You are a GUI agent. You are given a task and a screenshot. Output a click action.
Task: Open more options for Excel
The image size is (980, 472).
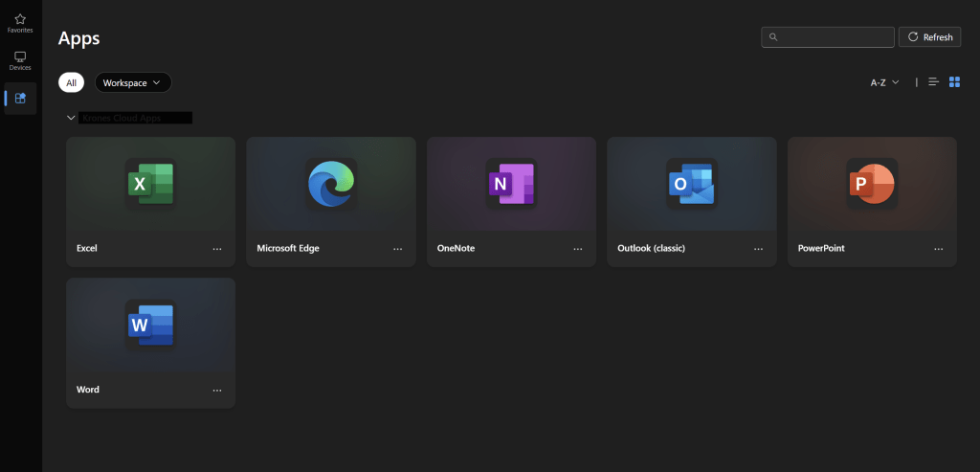[x=217, y=249]
